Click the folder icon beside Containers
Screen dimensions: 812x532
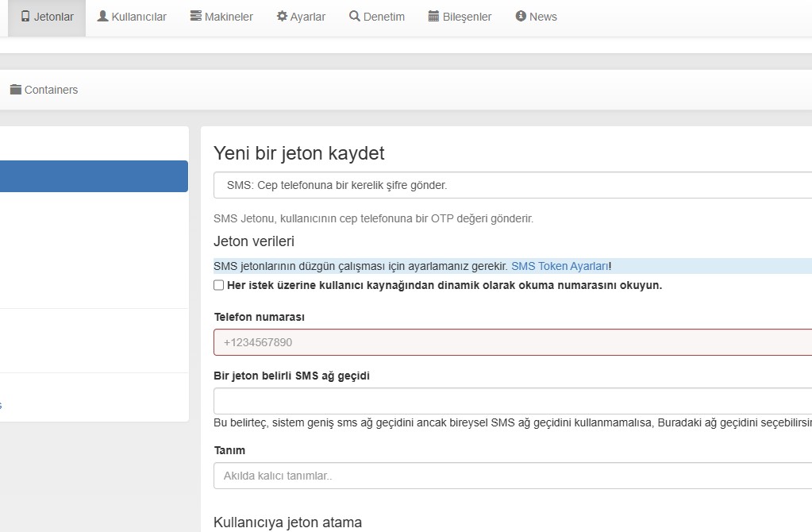[x=16, y=90]
